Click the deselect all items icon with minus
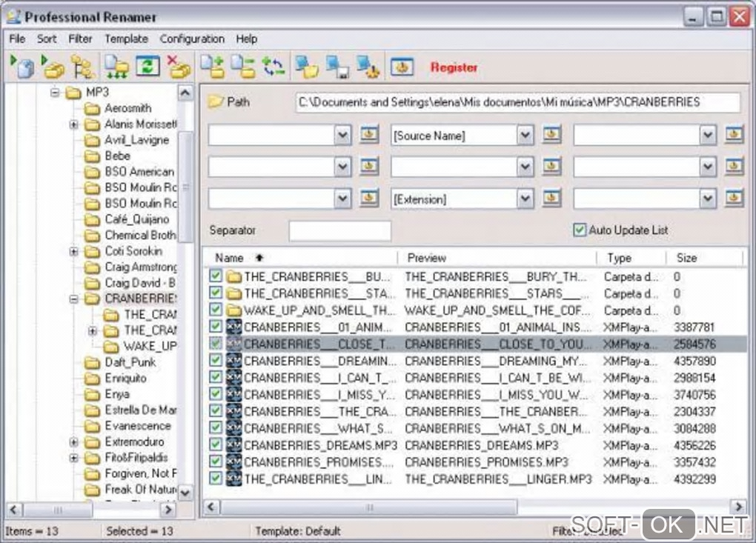The height and width of the screenshot is (543, 756). [x=243, y=67]
